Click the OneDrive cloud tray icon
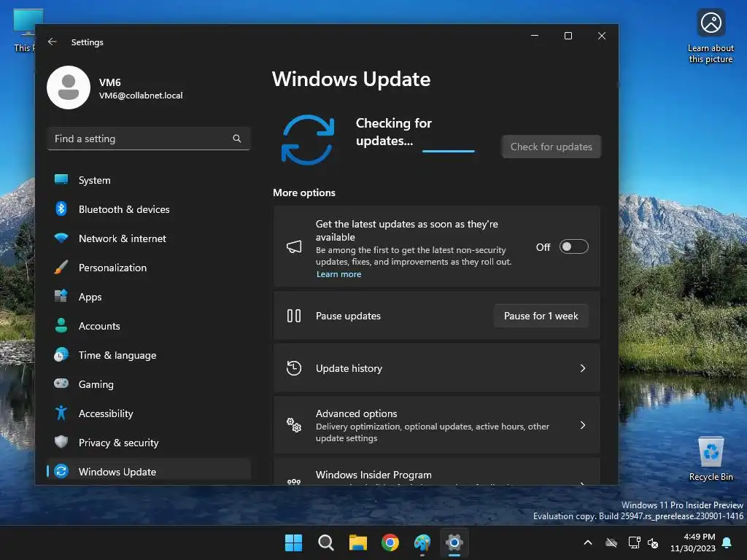Image resolution: width=747 pixels, height=560 pixels. pyautogui.click(x=611, y=542)
